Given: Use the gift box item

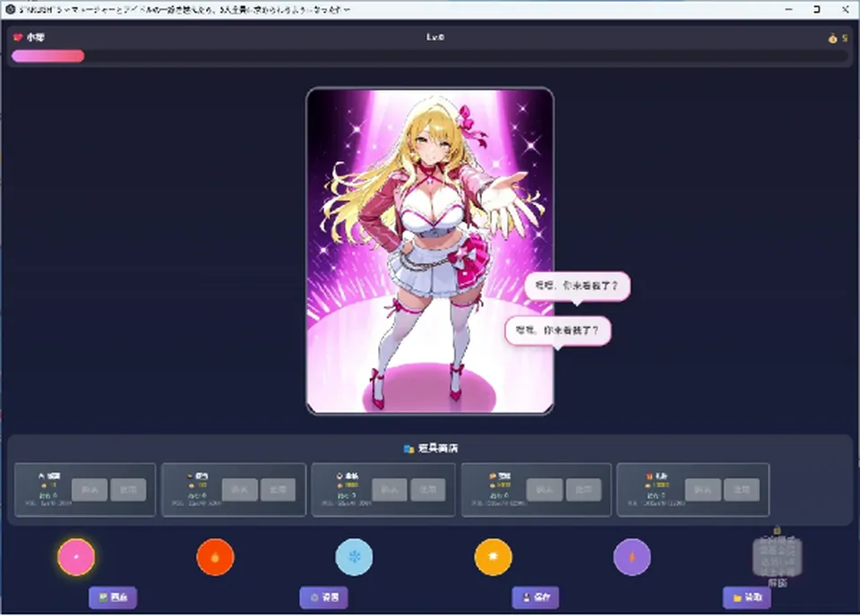Looking at the screenshot, I should coord(742,490).
